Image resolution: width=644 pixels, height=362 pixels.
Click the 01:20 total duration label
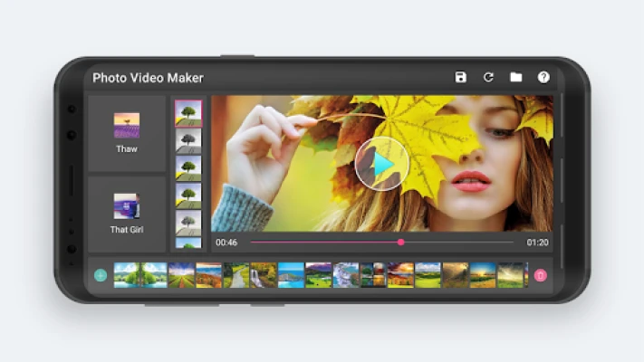537,243
